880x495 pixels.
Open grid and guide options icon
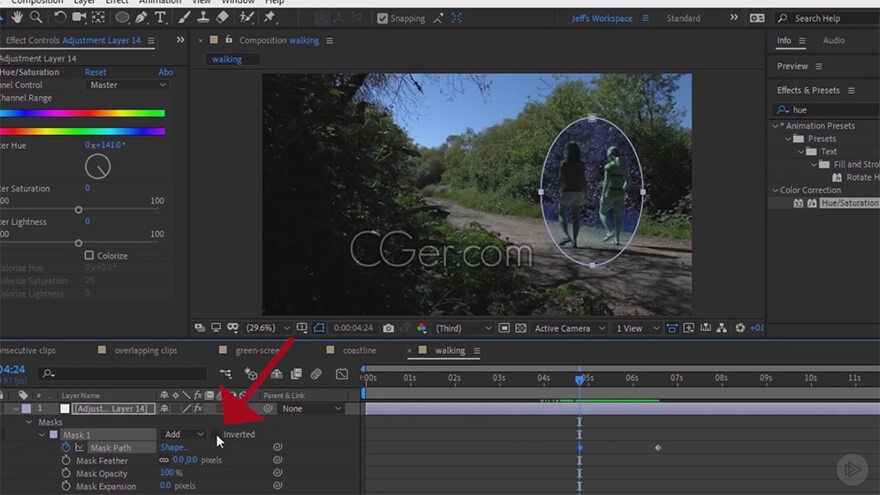[x=302, y=328]
